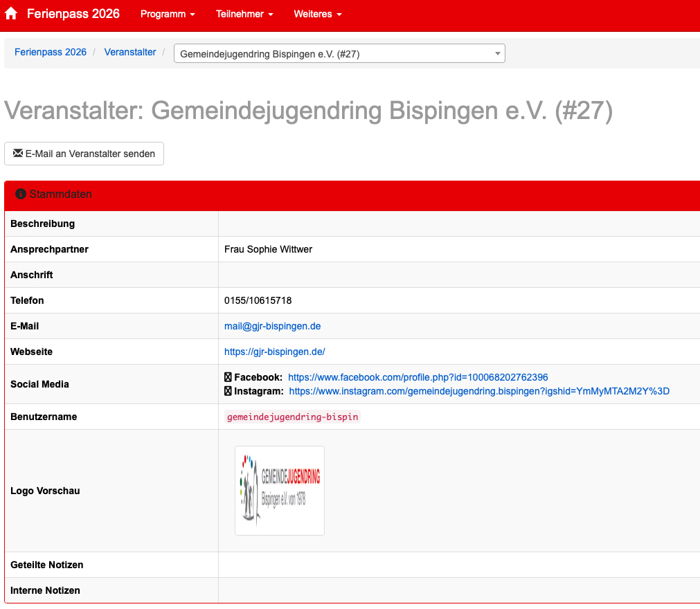
Task: Click the info icon beside Stammdaten
Action: coord(21,194)
